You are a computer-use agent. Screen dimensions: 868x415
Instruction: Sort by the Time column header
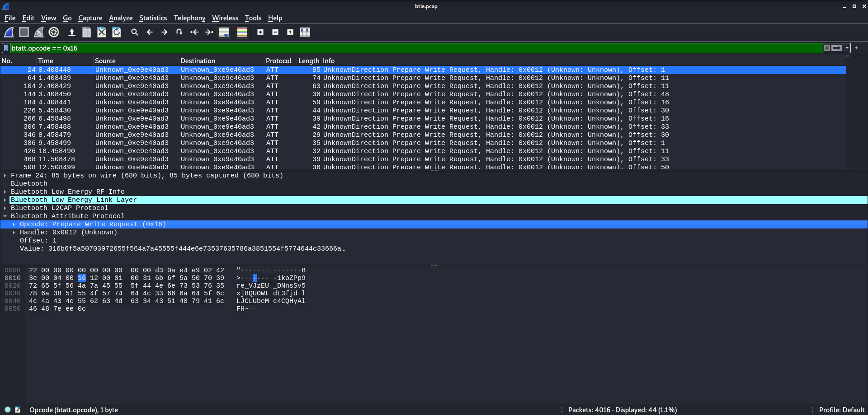pos(65,61)
